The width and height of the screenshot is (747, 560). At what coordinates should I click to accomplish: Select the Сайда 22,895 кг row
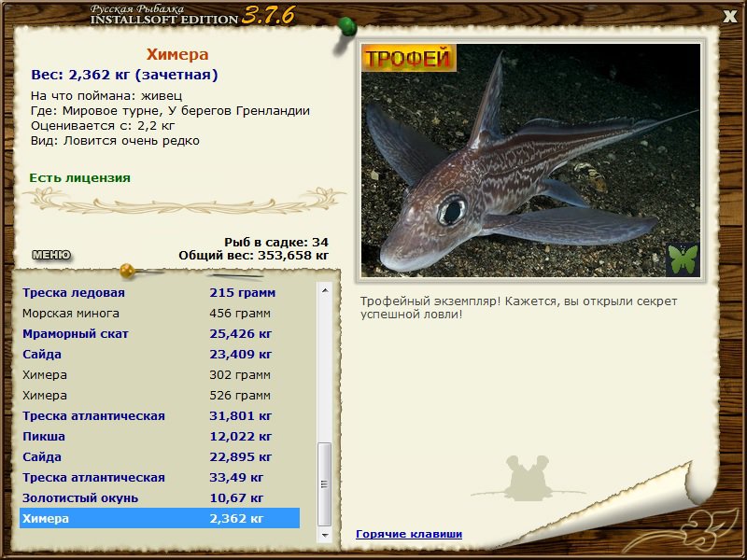coord(160,456)
